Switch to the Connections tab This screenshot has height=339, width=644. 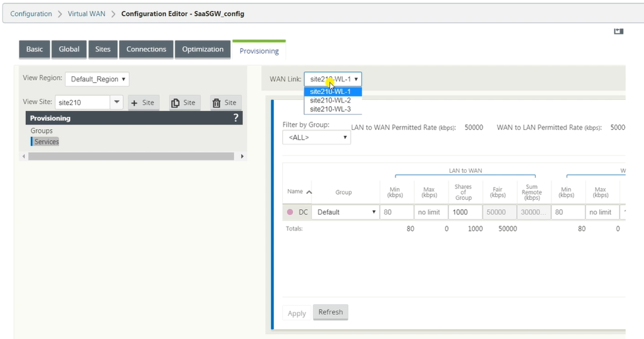146,50
